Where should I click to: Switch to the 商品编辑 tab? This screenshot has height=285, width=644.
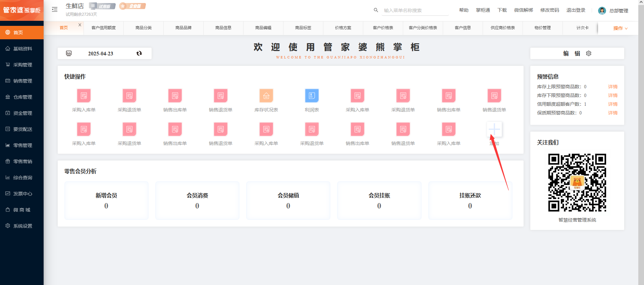[263, 28]
